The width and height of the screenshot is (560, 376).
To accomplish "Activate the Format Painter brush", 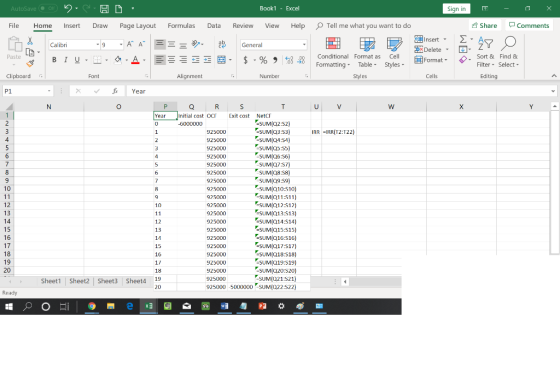I will pyautogui.click(x=30, y=64).
